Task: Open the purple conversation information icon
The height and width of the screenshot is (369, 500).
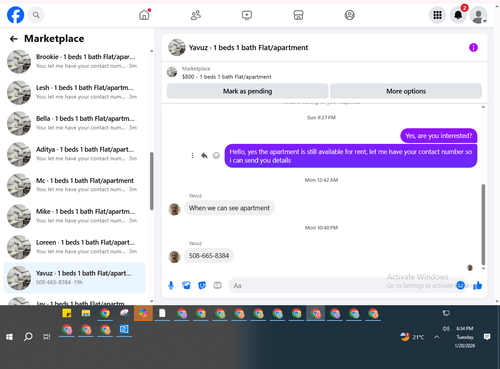Action: tap(473, 47)
